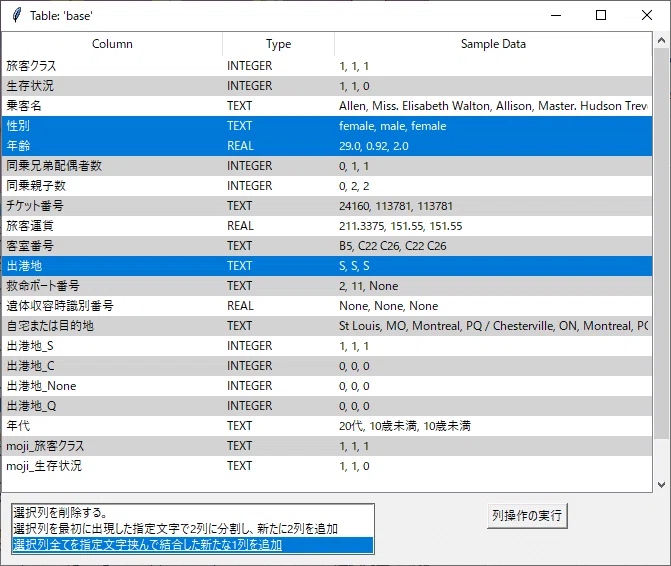
Task: Select the 救命ボート番号 row
Action: (x=327, y=286)
